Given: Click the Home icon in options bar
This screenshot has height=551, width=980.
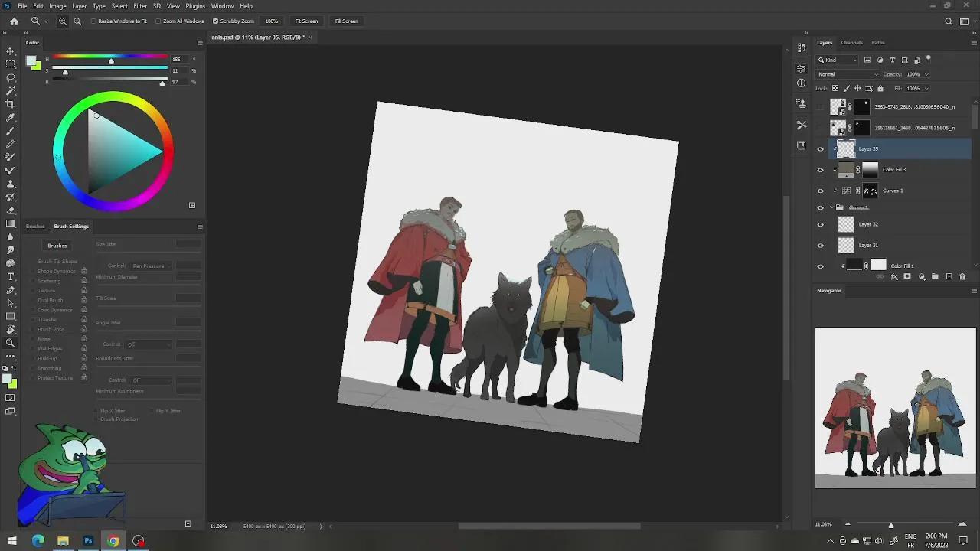Looking at the screenshot, I should coord(14,21).
